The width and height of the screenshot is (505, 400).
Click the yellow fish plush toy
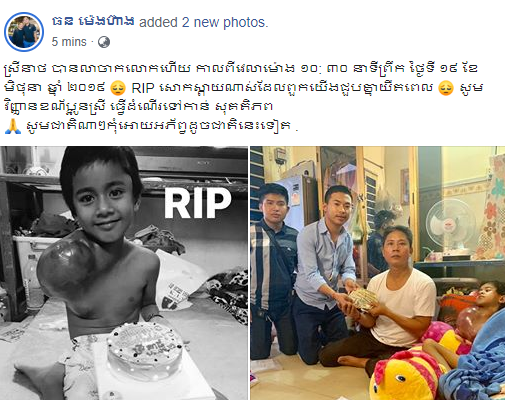(405, 373)
